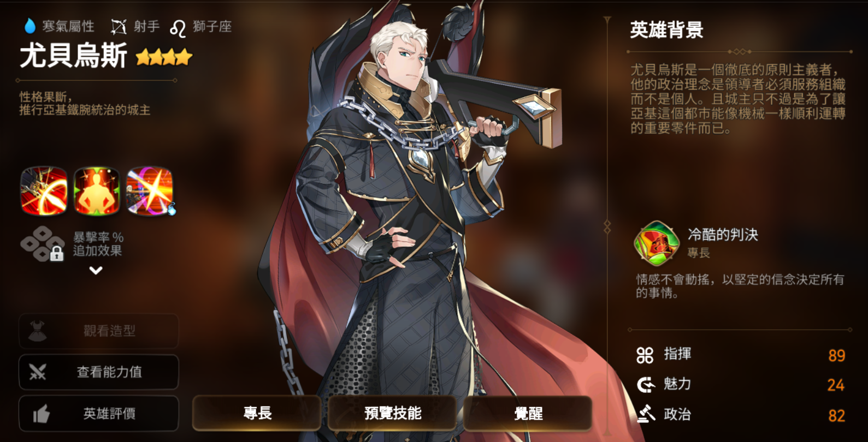Click the 觀看造型 skin button
Image resolution: width=868 pixels, height=442 pixels.
point(99,331)
